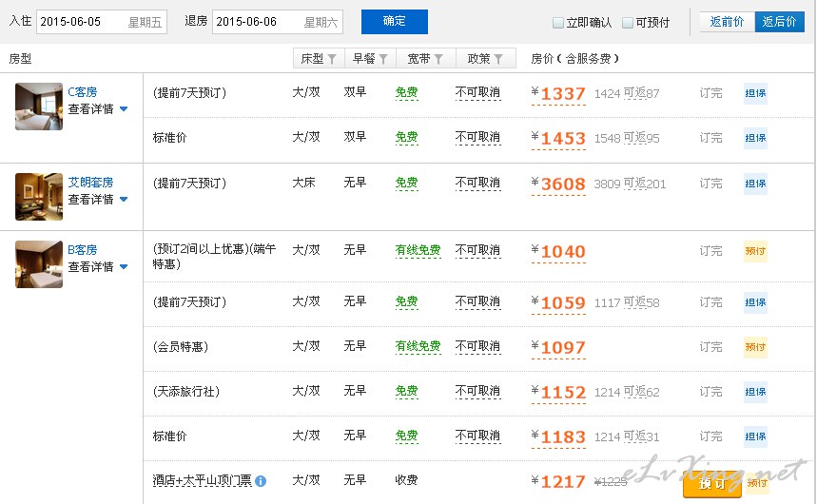
Task: Select the 返后价 price tab
Action: click(779, 22)
